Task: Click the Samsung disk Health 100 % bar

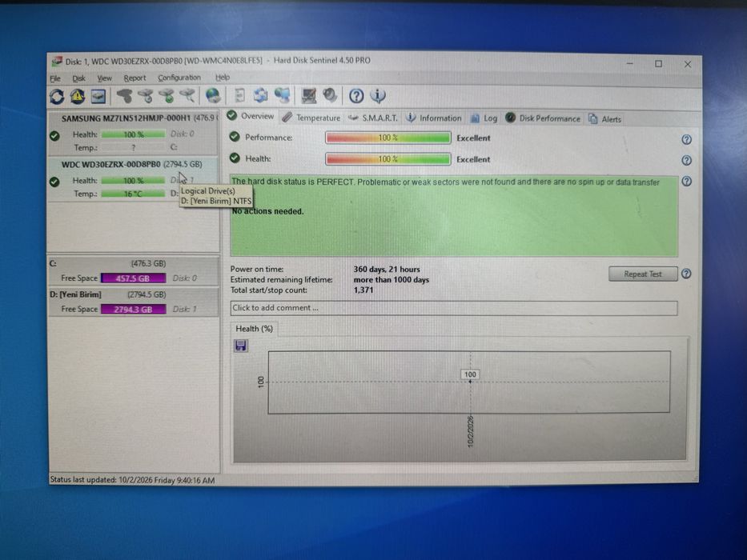Action: click(x=134, y=134)
